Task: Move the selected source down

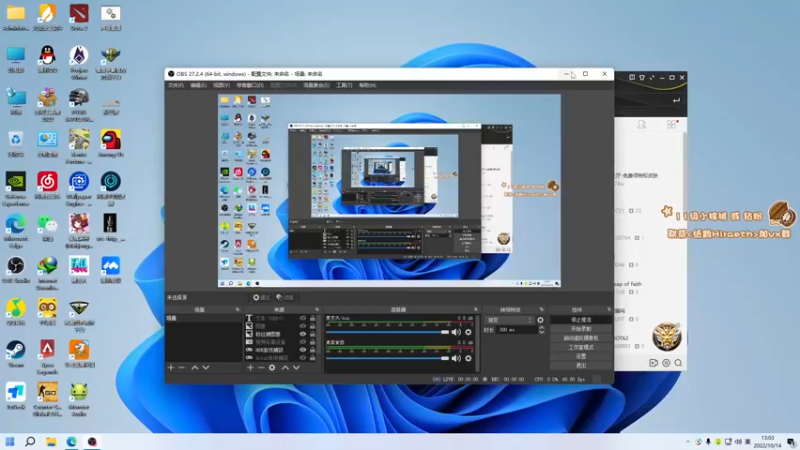Action: 296,367
